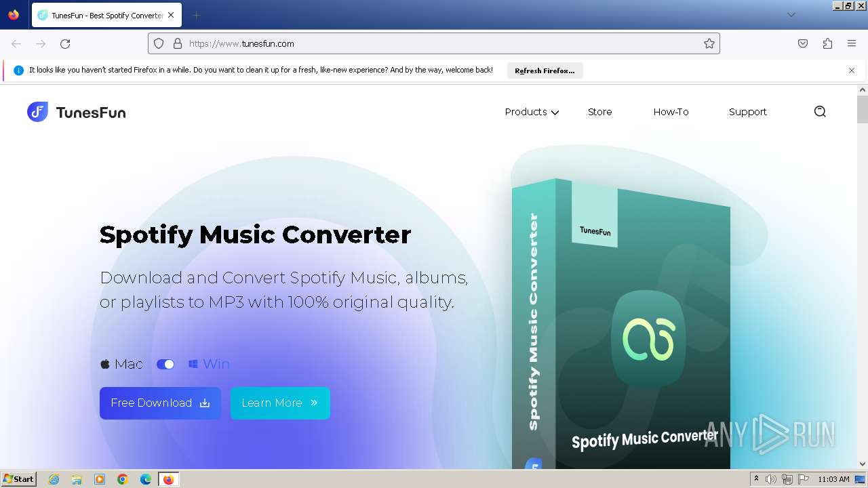Click the info icon in notification bar

tap(19, 70)
